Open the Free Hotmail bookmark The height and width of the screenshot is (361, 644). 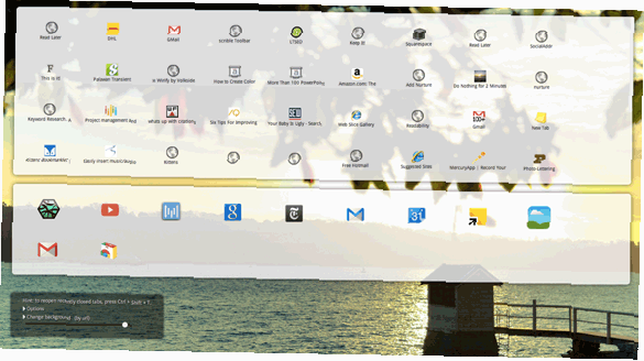coord(355,159)
